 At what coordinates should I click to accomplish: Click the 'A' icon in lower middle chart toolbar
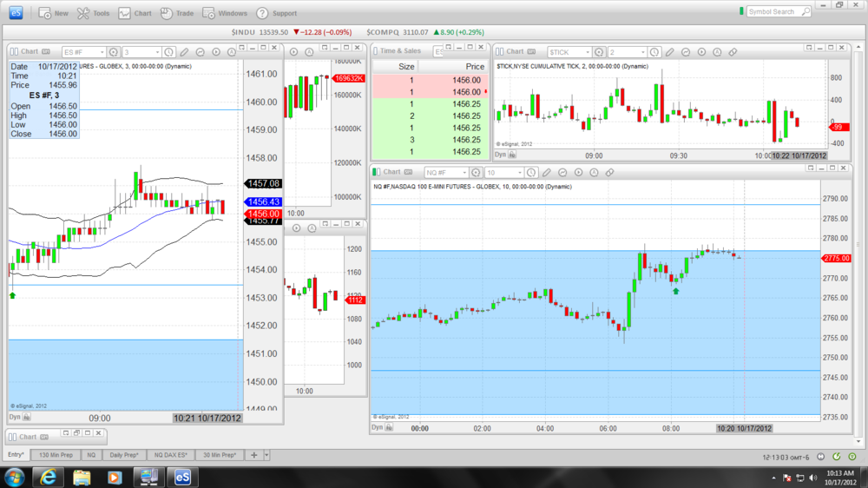[x=312, y=228]
